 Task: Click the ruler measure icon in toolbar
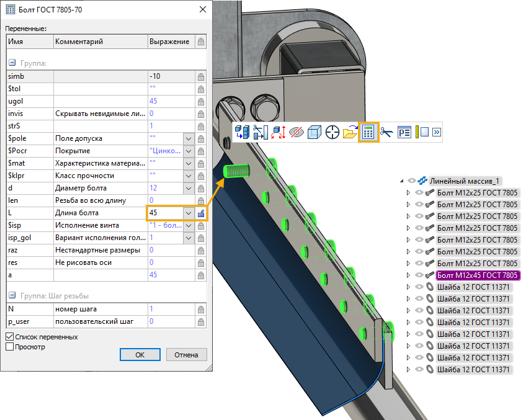click(419, 132)
